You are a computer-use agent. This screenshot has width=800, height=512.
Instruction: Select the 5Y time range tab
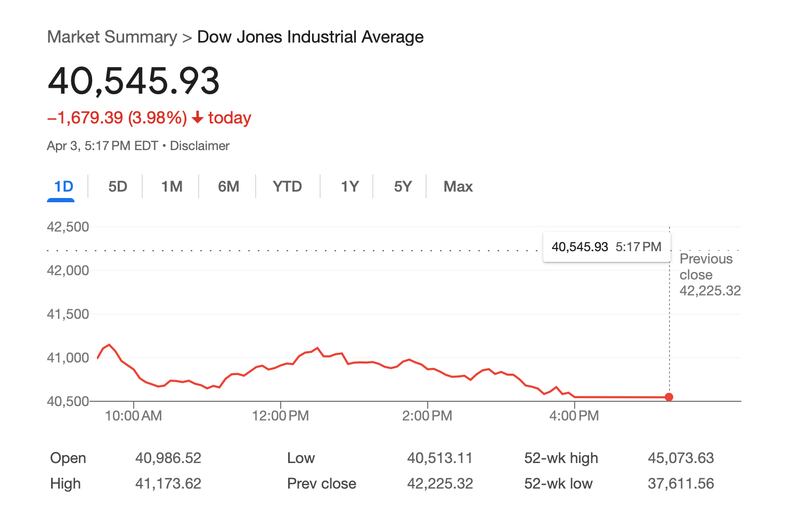pyautogui.click(x=402, y=186)
